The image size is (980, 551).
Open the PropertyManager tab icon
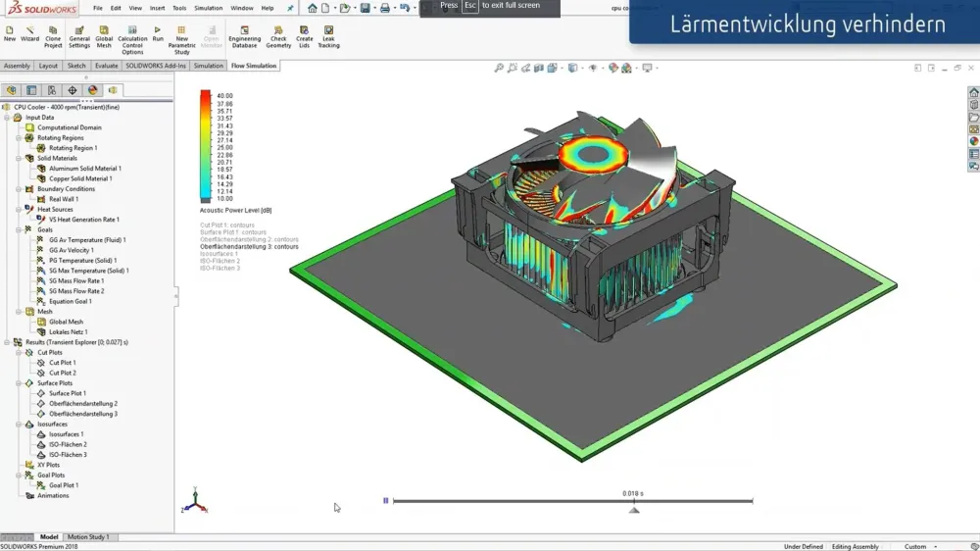[31, 90]
